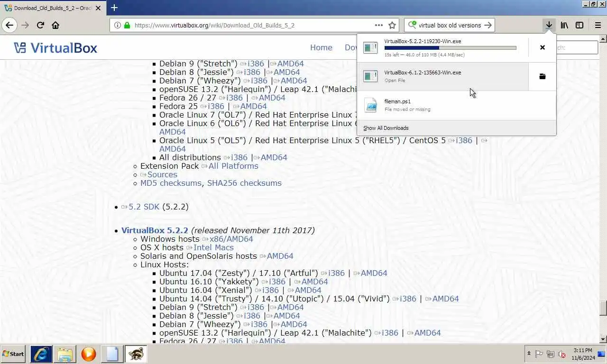Click the forward navigation arrow
607x364 pixels.
point(26,25)
